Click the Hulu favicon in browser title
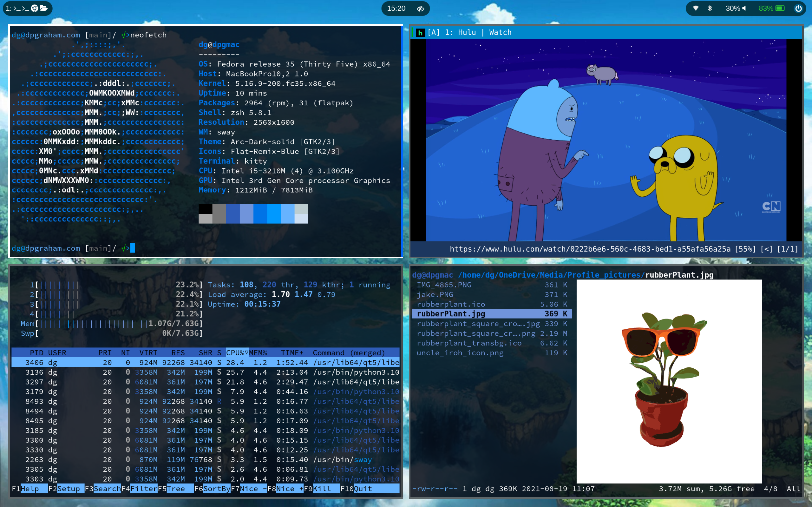Screen dimensions: 812x507 pyautogui.click(x=420, y=33)
